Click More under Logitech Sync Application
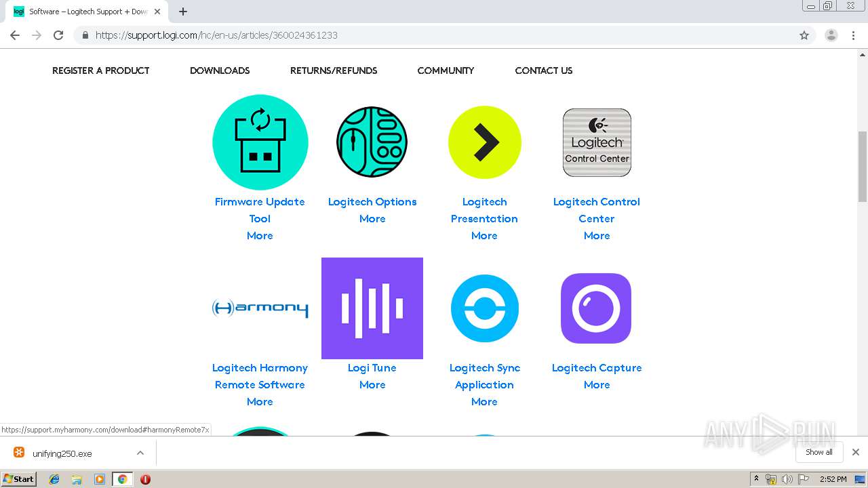The height and width of the screenshot is (488, 868). tap(484, 402)
